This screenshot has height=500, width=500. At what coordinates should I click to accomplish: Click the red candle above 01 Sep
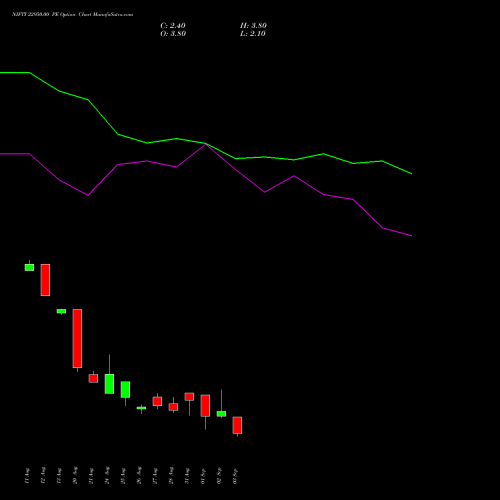coord(205,406)
